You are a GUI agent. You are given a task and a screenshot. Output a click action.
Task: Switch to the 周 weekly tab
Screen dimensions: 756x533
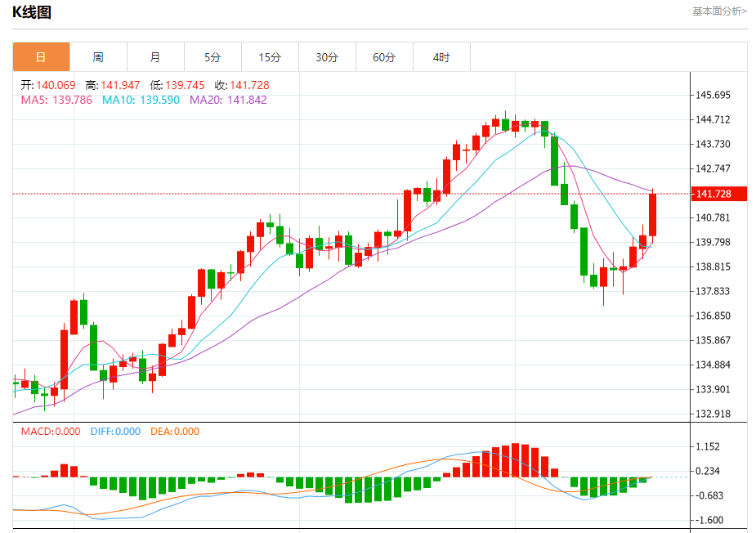[98, 57]
